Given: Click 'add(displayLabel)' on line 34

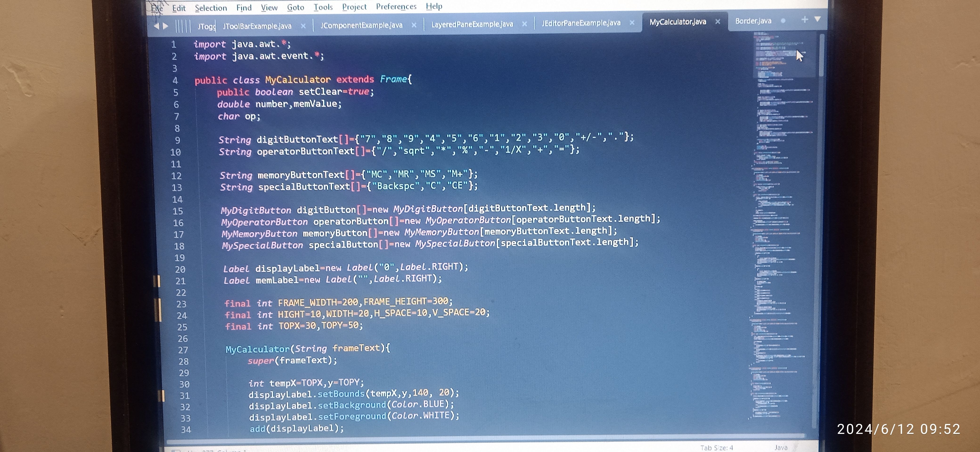Looking at the screenshot, I should tap(294, 429).
